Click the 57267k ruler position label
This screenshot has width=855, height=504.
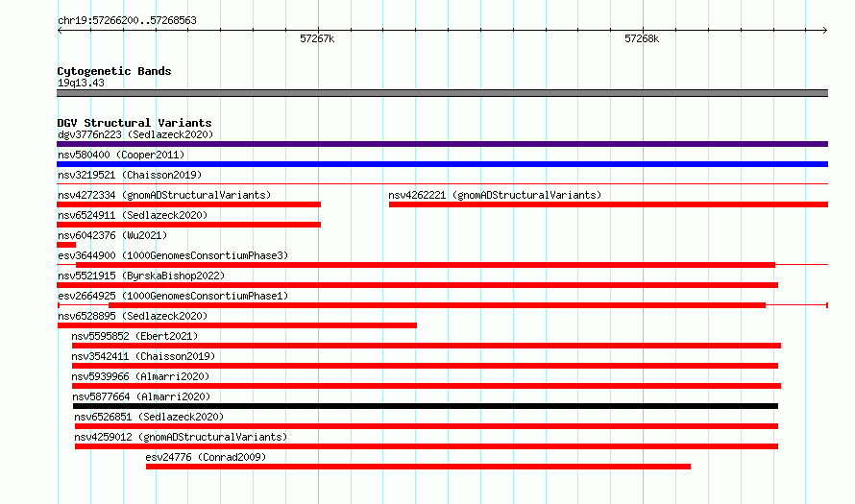pyautogui.click(x=317, y=38)
